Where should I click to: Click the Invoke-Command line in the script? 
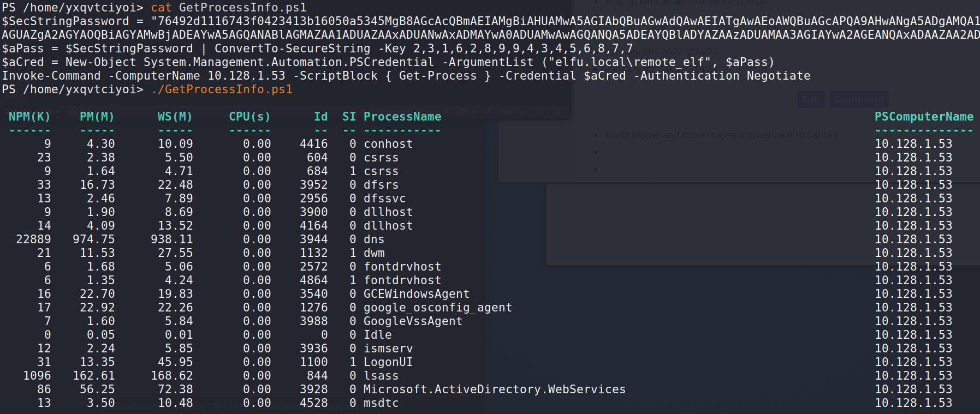point(406,76)
